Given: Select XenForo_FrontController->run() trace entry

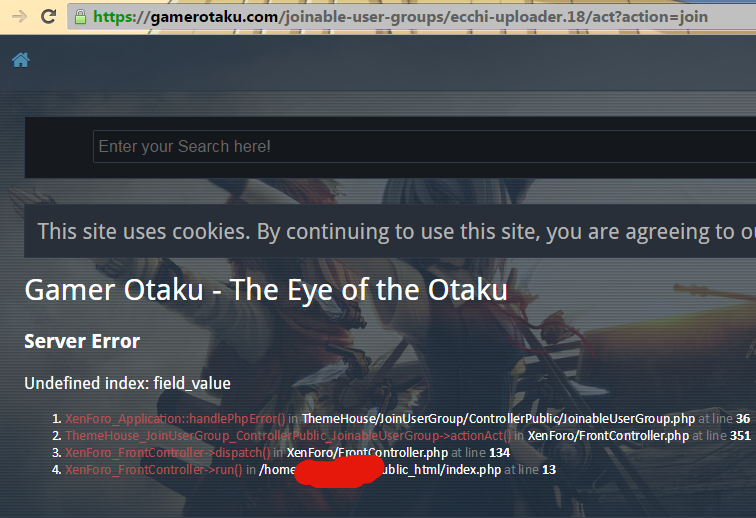Looking at the screenshot, I should (x=154, y=469).
